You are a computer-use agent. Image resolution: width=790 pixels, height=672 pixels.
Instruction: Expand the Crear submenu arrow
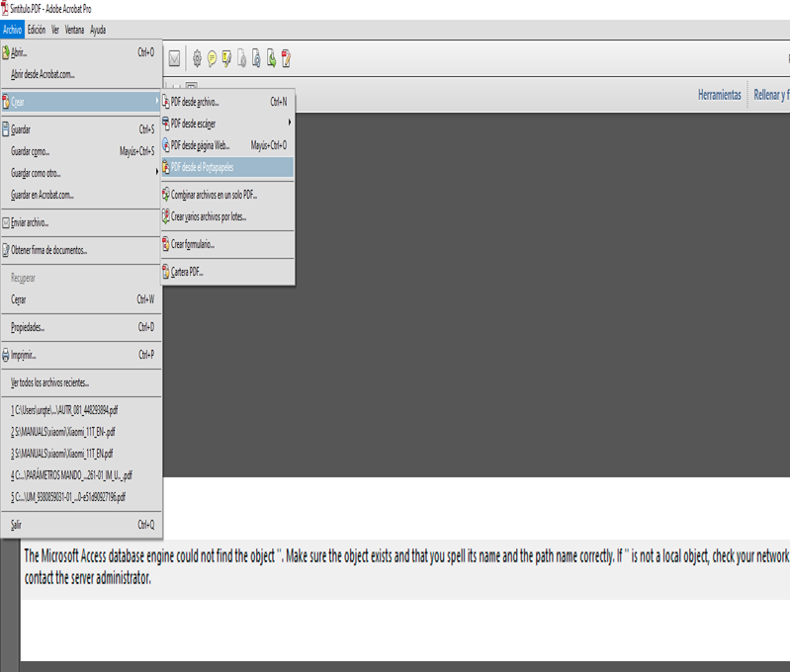pyautogui.click(x=156, y=102)
